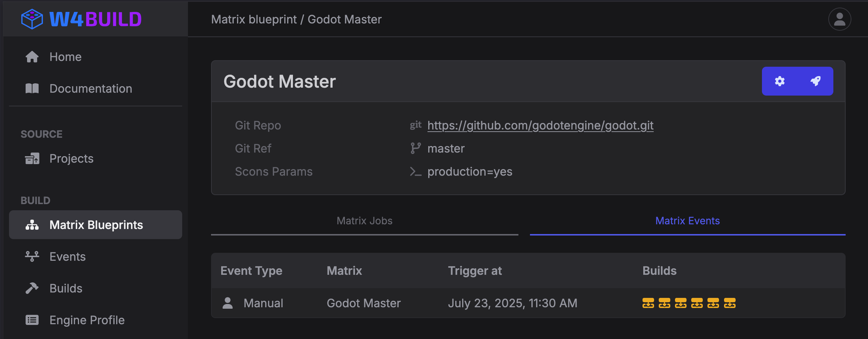Viewport: 868px width, 339px height.
Task: Click the Matrix Blueprints sitemap icon
Action: pos(32,225)
